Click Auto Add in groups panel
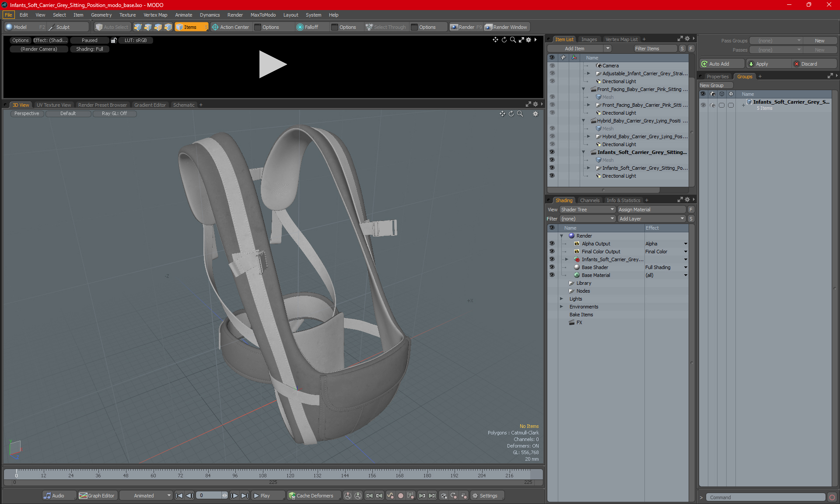This screenshot has height=504, width=840. (x=721, y=64)
